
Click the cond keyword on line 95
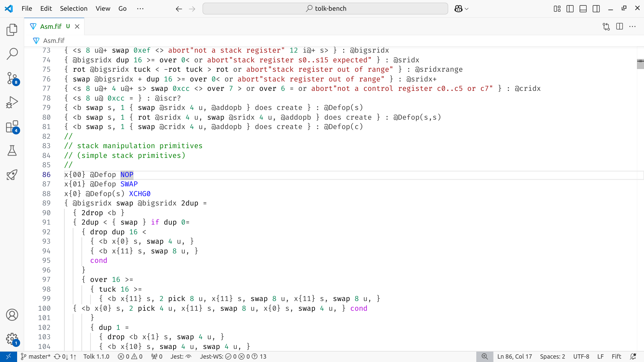point(99,260)
